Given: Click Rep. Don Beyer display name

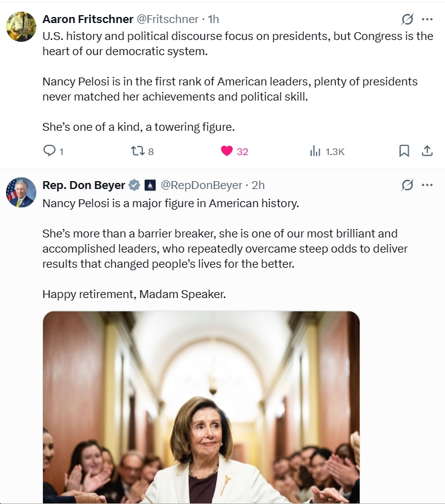Looking at the screenshot, I should pyautogui.click(x=84, y=185).
